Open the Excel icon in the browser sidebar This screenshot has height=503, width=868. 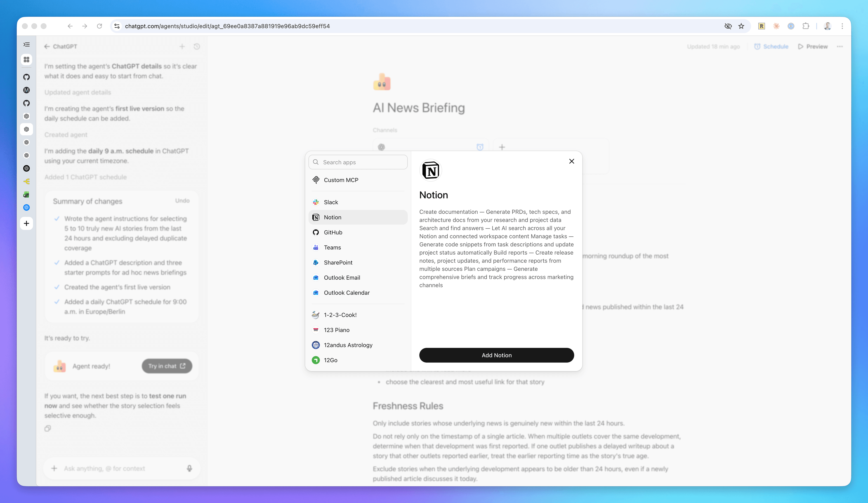coord(26,194)
